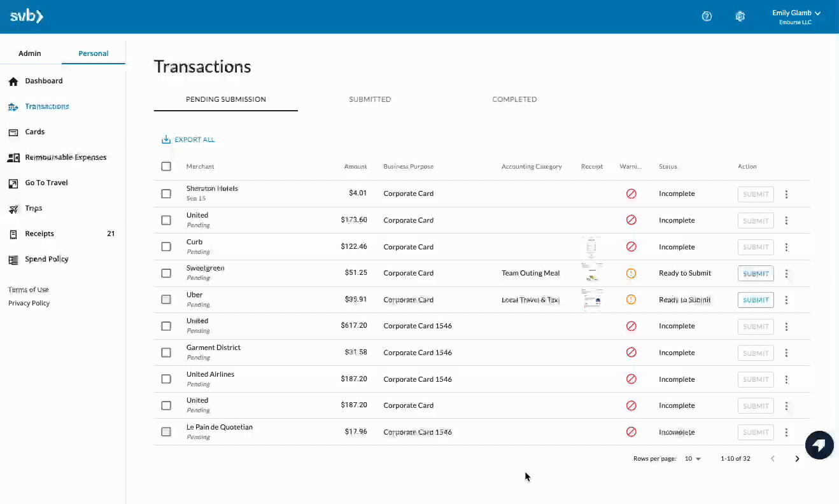This screenshot has width=839, height=504.
Task: Open more options for United Airlines row
Action: (x=786, y=380)
